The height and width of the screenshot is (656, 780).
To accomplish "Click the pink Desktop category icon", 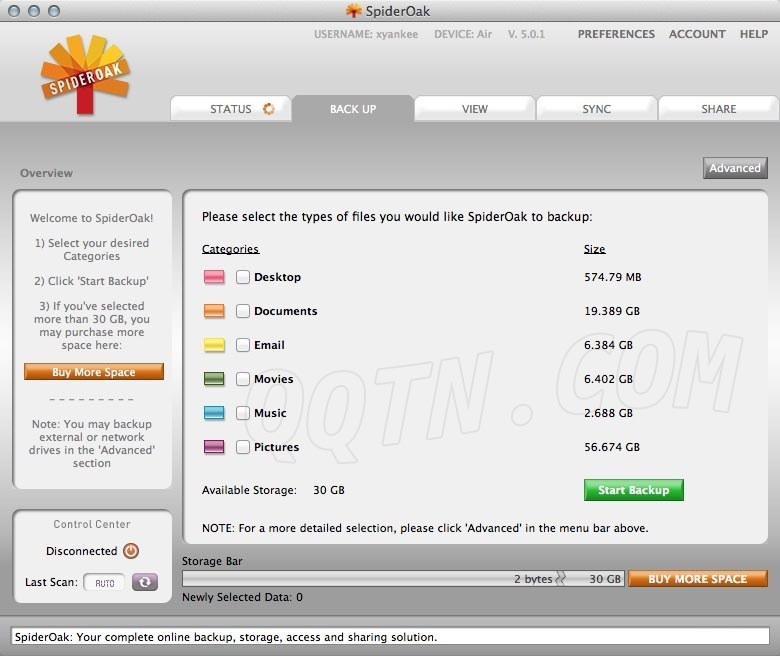I will point(214,277).
